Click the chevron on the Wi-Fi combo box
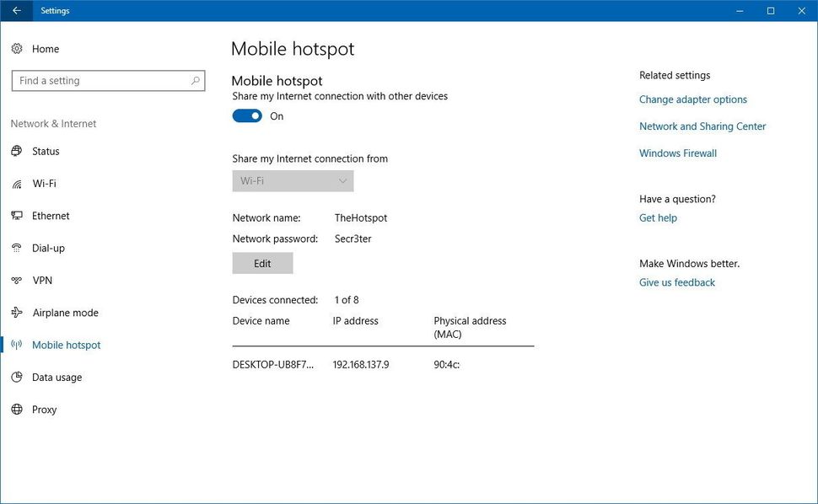 [x=342, y=180]
